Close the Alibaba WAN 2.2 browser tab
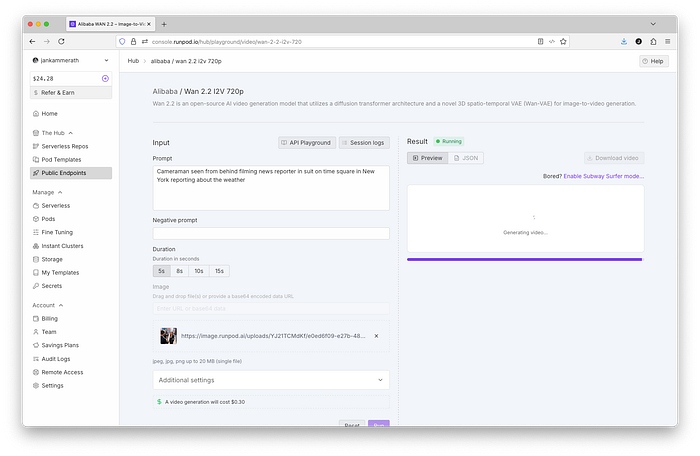Image resolution: width=700 pixels, height=456 pixels. [x=149, y=24]
